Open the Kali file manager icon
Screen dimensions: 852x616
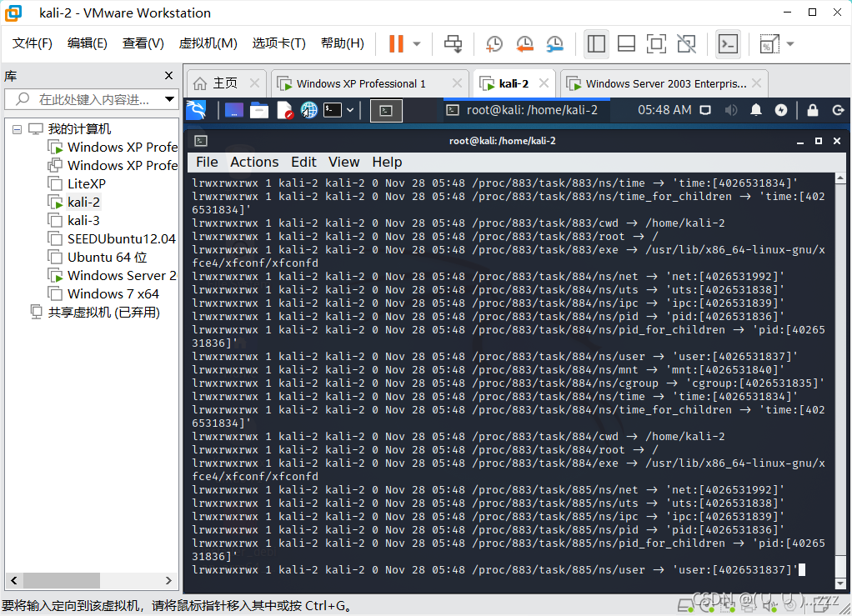pos(259,110)
